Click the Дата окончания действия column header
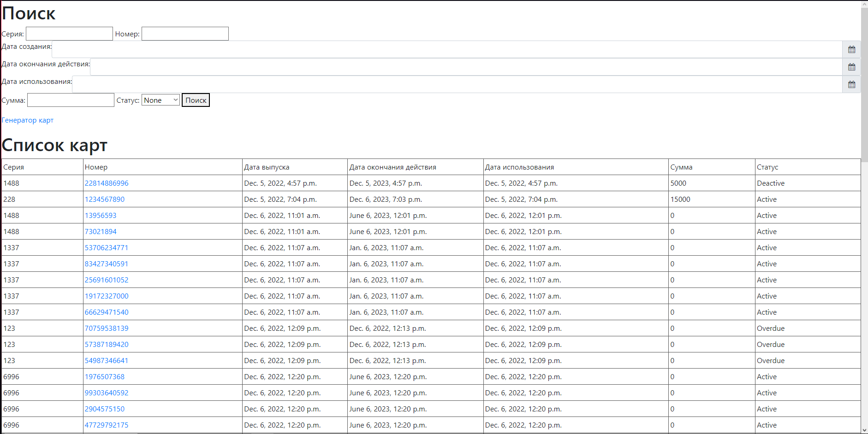 tap(415, 167)
